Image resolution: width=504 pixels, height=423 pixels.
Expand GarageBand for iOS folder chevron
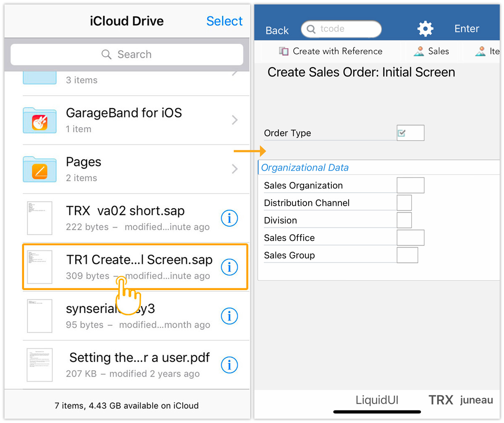(235, 120)
